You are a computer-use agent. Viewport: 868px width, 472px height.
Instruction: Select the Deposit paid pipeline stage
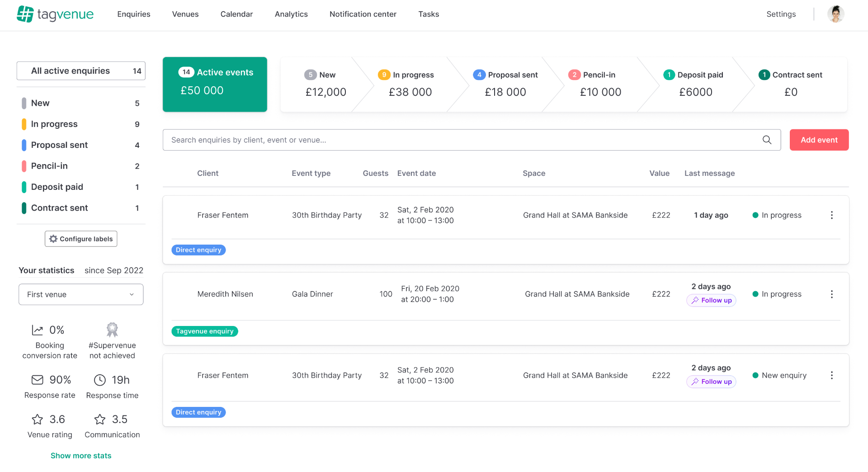[695, 84]
